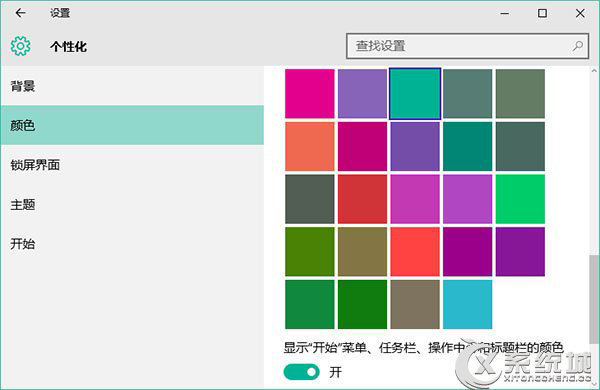
Task: Choose the taupe brown swatch in the bottom row
Action: (415, 304)
